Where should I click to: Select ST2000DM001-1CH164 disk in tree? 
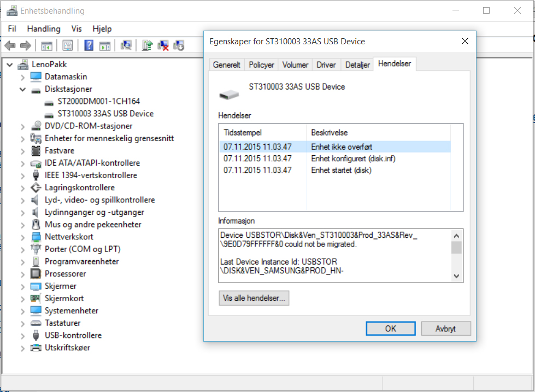tap(98, 101)
